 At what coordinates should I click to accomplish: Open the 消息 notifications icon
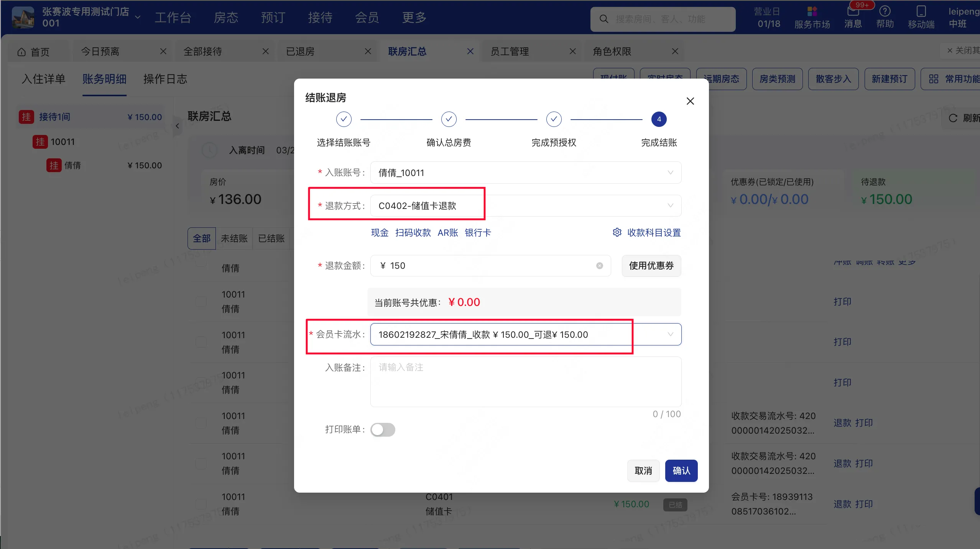pyautogui.click(x=853, y=12)
